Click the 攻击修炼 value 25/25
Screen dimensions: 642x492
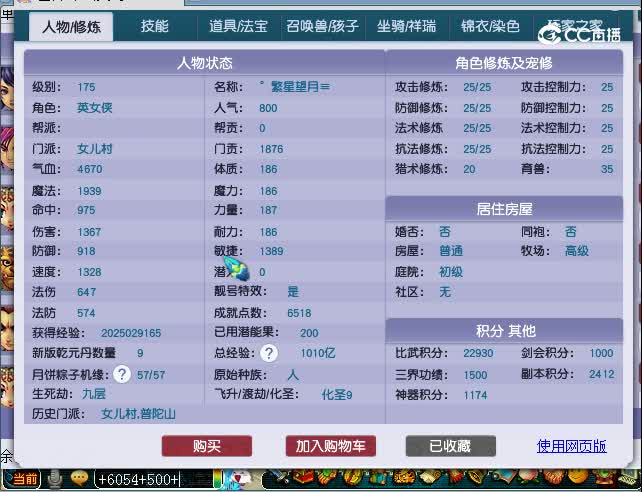[x=477, y=87]
